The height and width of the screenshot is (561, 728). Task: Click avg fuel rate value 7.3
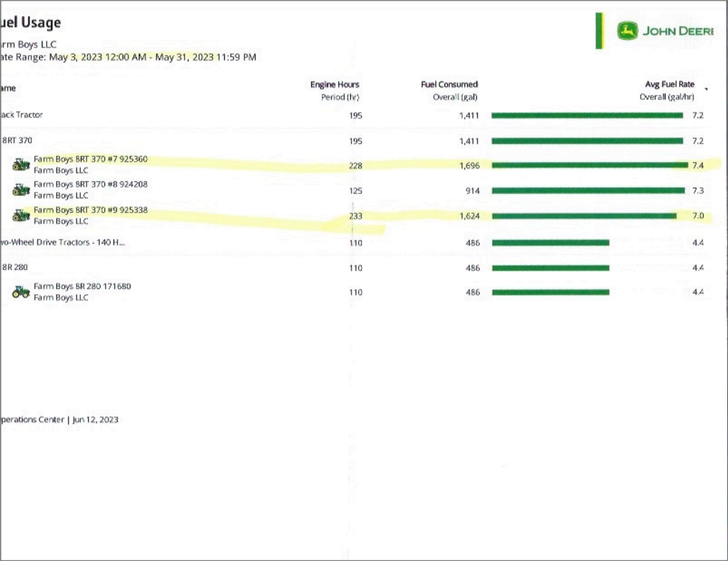[698, 191]
